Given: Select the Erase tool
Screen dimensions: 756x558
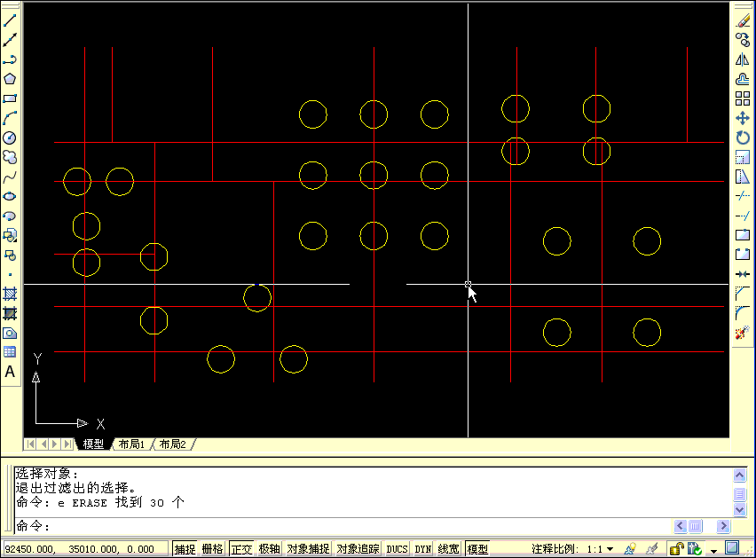Looking at the screenshot, I should pyautogui.click(x=743, y=20).
